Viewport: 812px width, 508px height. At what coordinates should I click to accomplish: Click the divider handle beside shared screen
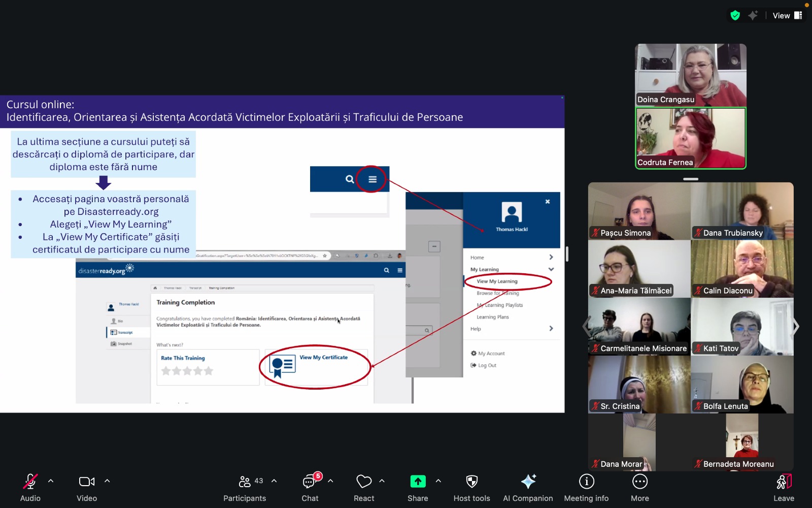(x=567, y=254)
